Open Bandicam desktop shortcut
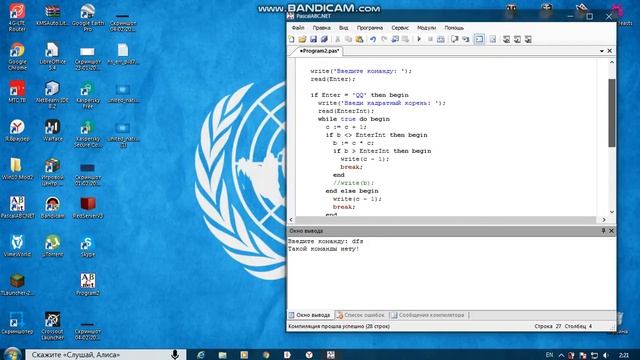The image size is (640, 360). (x=52, y=207)
